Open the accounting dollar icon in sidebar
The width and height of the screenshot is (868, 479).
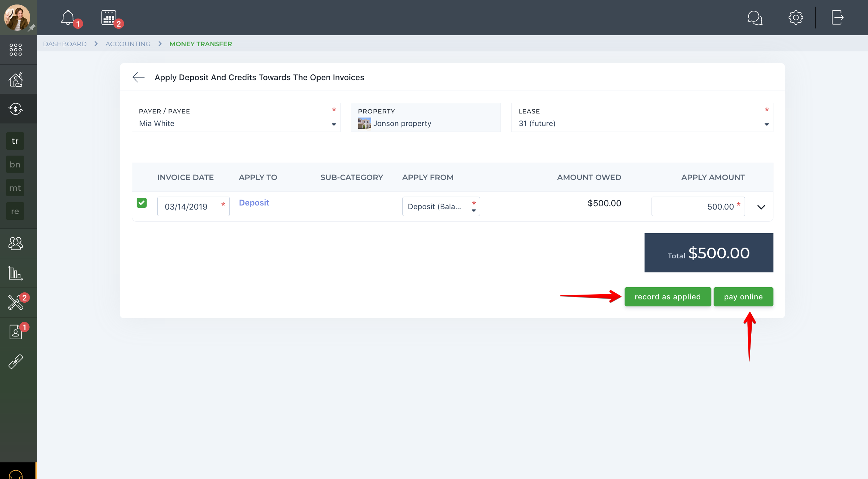[16, 109]
